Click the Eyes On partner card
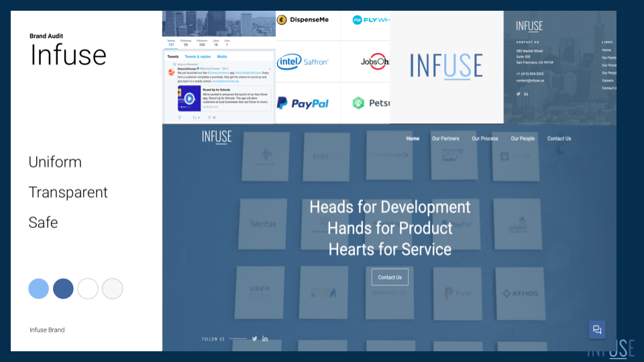The width and height of the screenshot is (644, 362). (327, 157)
